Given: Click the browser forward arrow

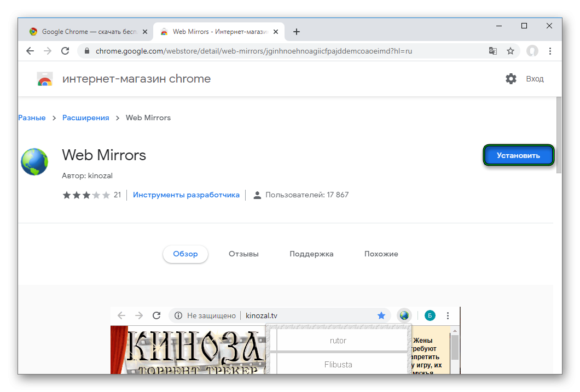Looking at the screenshot, I should pos(48,51).
